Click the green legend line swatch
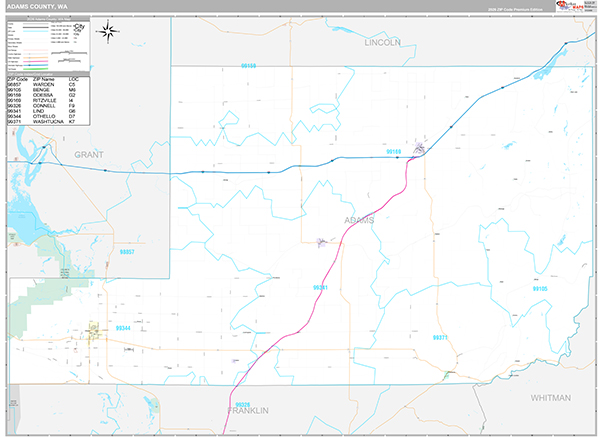600x437 pixels. (x=36, y=69)
